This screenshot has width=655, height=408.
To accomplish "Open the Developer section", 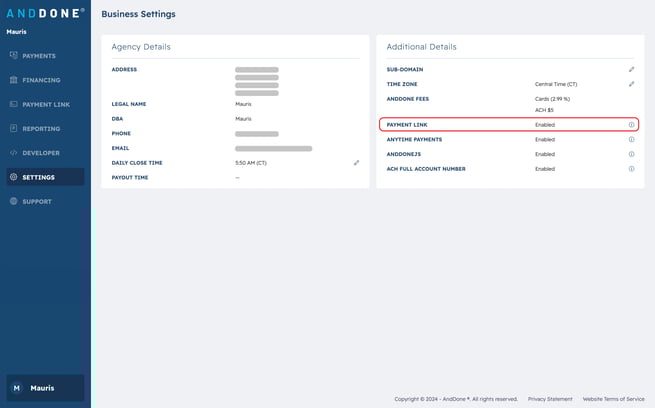I will tap(45, 152).
